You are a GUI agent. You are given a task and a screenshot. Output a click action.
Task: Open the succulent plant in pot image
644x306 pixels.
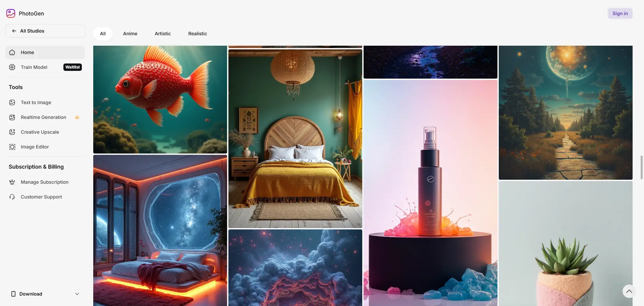[566, 244]
